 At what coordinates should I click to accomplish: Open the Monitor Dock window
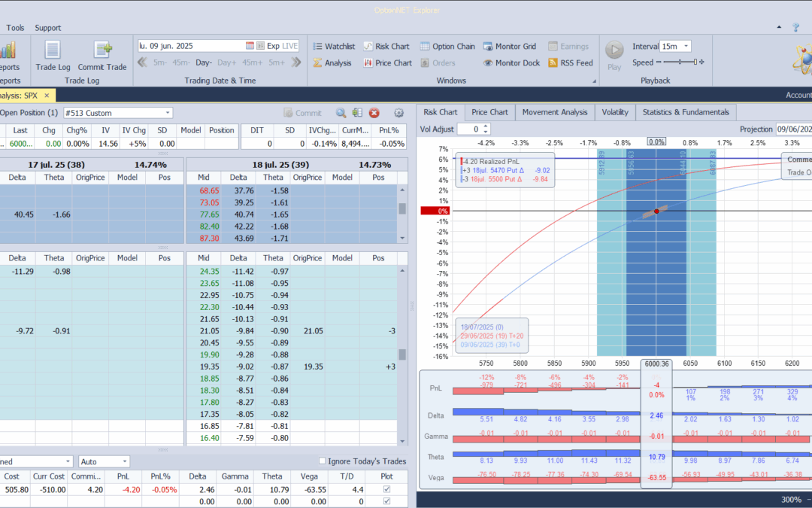512,62
